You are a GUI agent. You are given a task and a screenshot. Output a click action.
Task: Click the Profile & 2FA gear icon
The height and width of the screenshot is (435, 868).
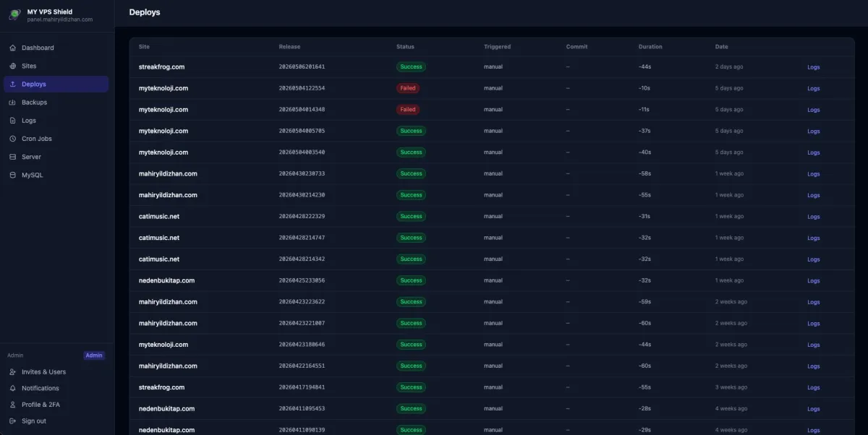13,405
